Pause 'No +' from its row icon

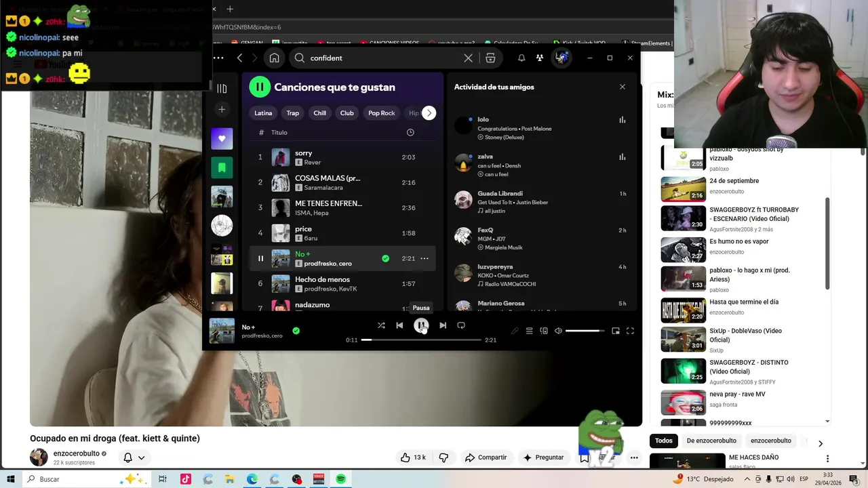(x=260, y=258)
